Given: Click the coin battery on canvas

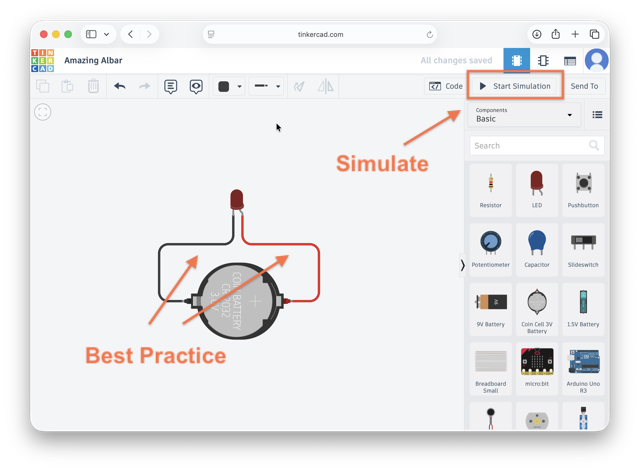Looking at the screenshot, I should click(238, 301).
